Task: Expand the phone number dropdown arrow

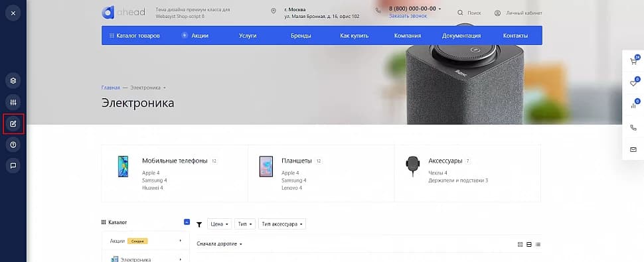Action: [440, 9]
